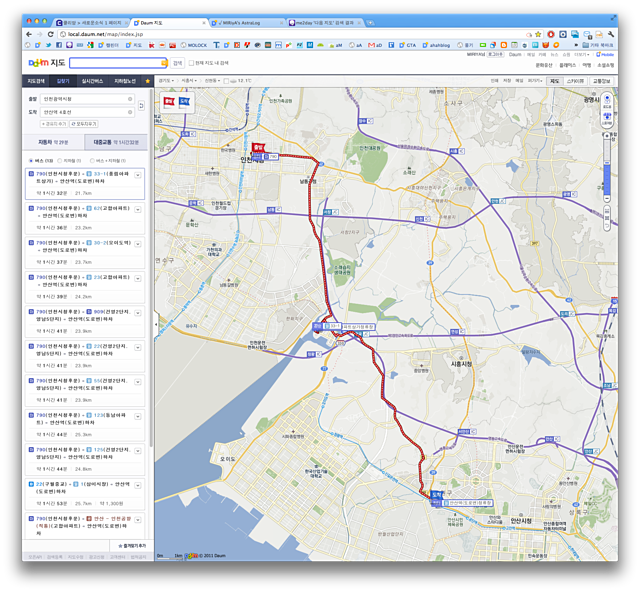Toggle the weather checkbox by temperature
The image size is (640, 592).
[x=226, y=81]
